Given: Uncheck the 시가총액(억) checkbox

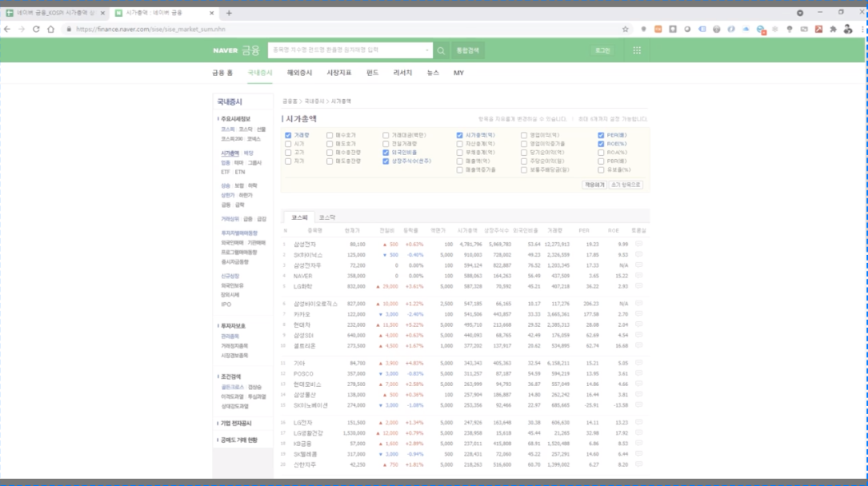Looking at the screenshot, I should pyautogui.click(x=459, y=135).
